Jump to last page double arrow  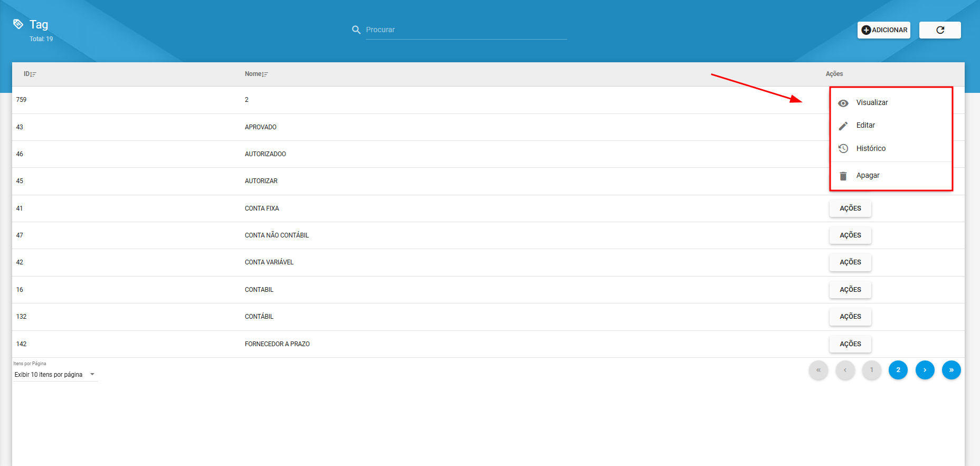[x=951, y=370]
